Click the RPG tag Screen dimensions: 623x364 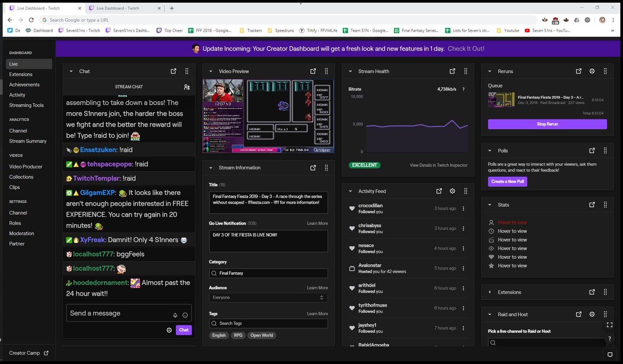(238, 335)
